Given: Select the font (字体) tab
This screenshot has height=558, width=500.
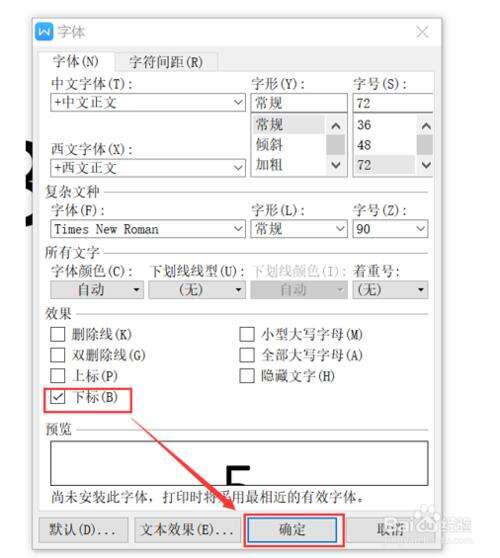Looking at the screenshot, I should pos(75,62).
